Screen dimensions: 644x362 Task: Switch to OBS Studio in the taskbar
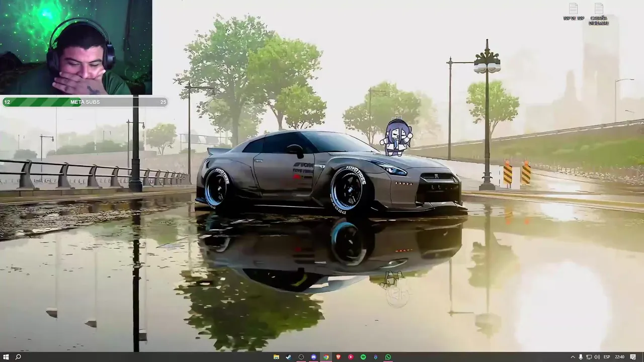pos(301,357)
